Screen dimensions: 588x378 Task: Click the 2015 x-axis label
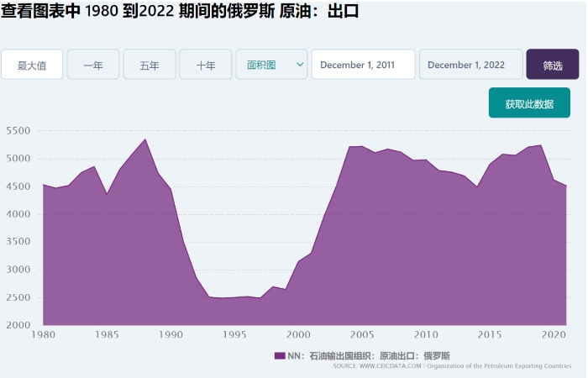click(490, 334)
